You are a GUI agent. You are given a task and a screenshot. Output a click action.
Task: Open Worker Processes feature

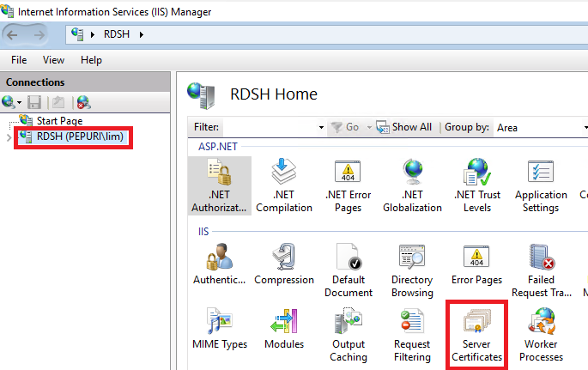pos(541,335)
